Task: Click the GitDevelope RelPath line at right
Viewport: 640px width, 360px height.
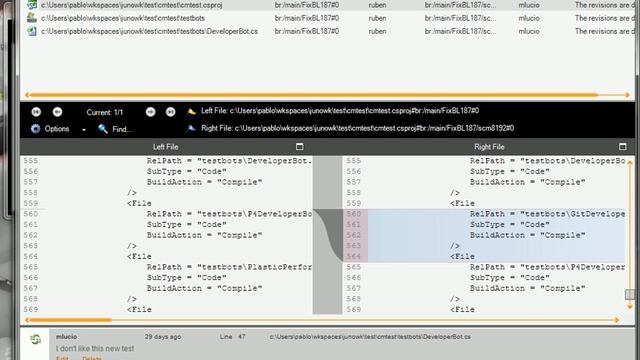Action: tap(547, 214)
